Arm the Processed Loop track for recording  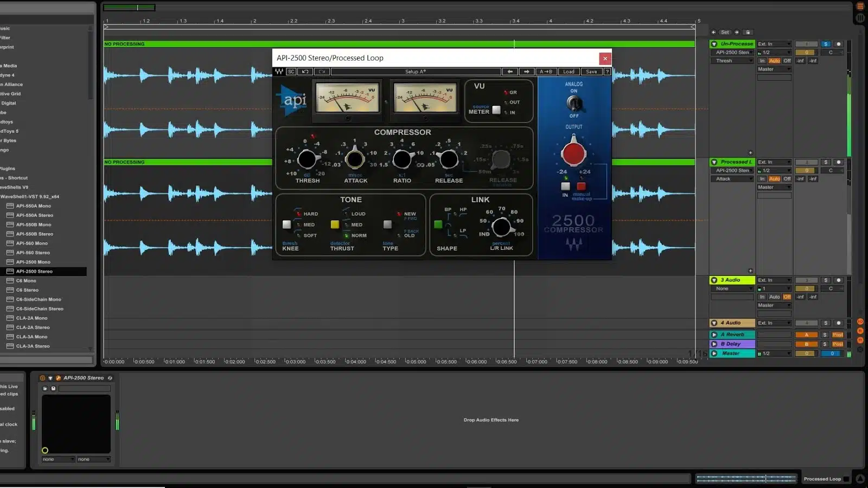pos(838,162)
